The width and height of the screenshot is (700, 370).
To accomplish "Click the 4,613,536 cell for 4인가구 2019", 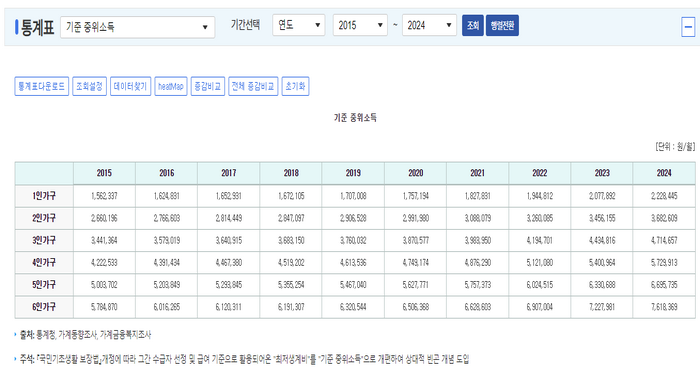I will (353, 262).
